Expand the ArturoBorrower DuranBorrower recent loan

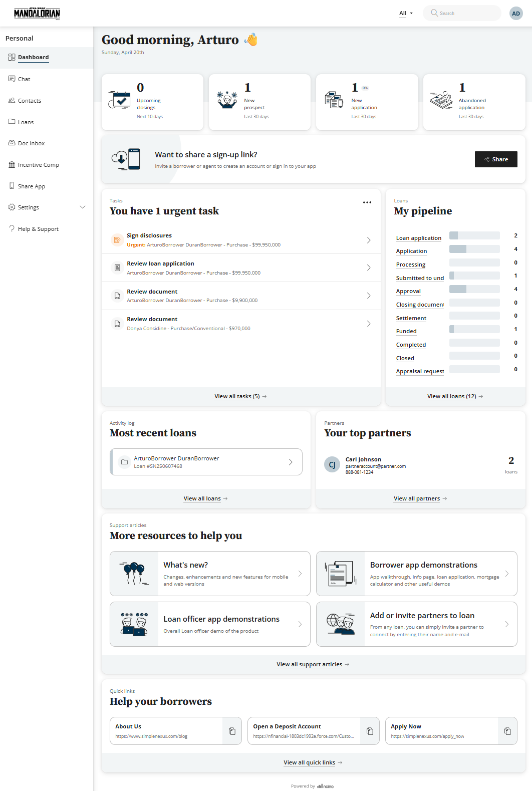[291, 462]
